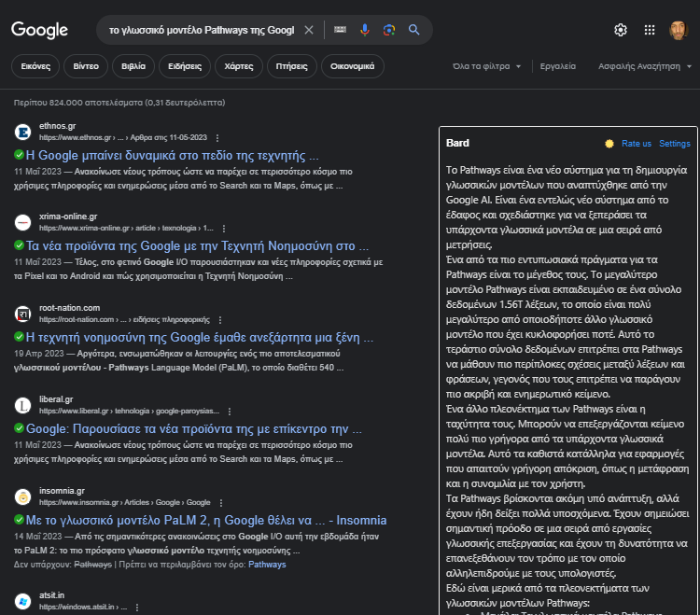The image size is (700, 615).
Task: Click the Google logo
Action: pyautogui.click(x=39, y=30)
